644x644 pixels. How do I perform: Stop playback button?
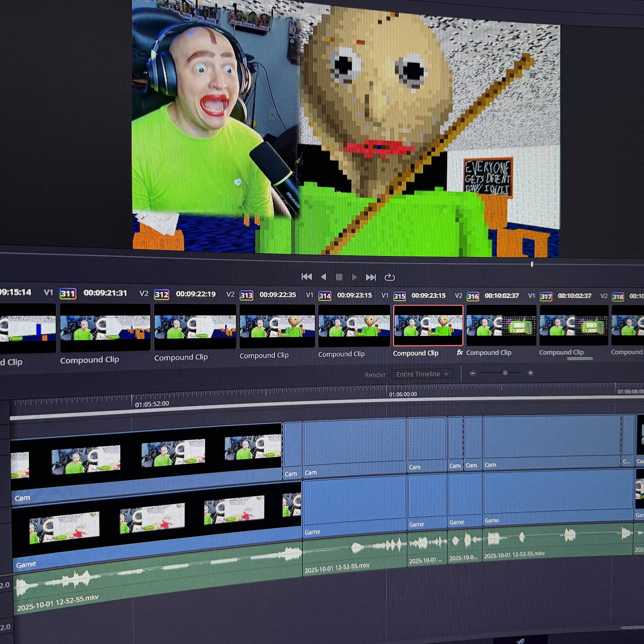pos(339,277)
